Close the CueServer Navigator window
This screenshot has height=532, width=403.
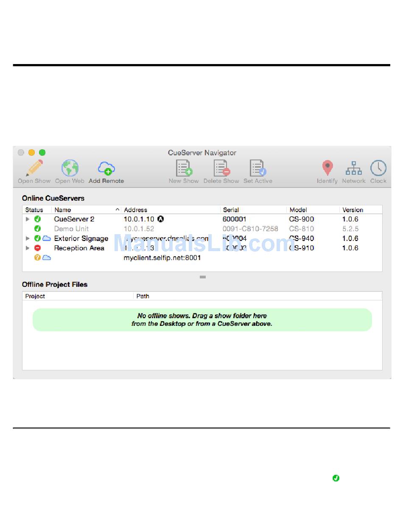[x=21, y=153]
